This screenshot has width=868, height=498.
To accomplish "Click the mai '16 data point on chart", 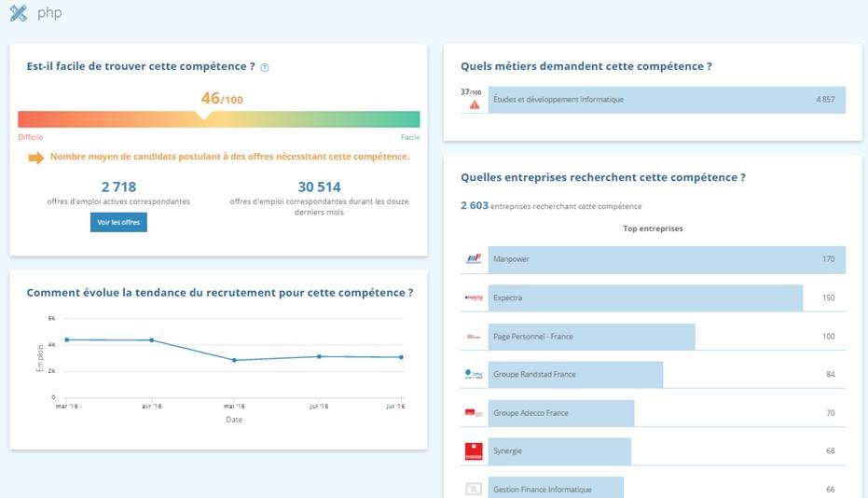I will 235,360.
